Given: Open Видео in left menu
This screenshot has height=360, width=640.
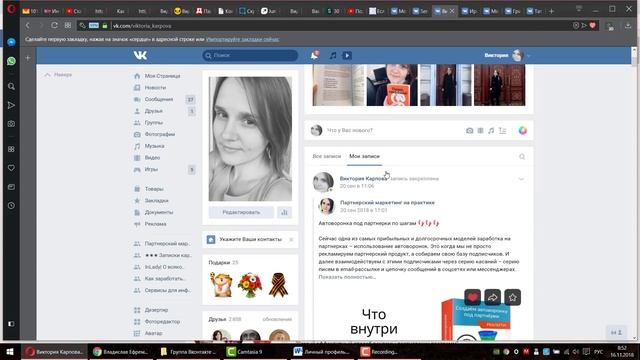Looking at the screenshot, I should [x=152, y=158].
